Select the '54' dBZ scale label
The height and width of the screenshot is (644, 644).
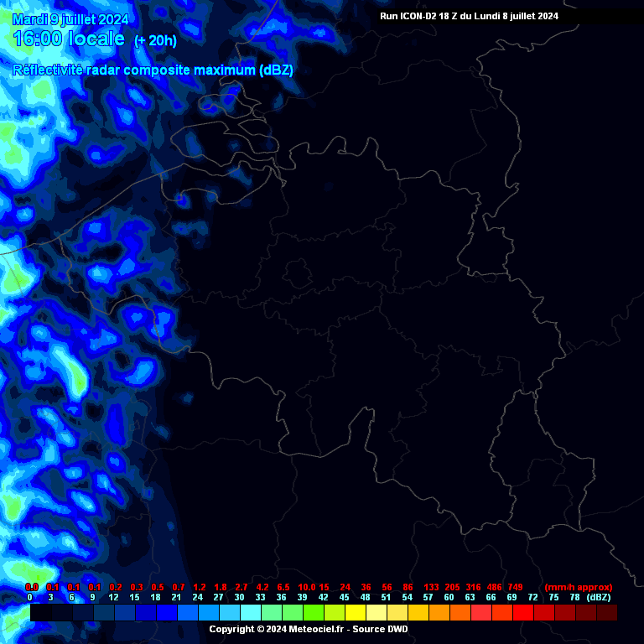tap(407, 597)
